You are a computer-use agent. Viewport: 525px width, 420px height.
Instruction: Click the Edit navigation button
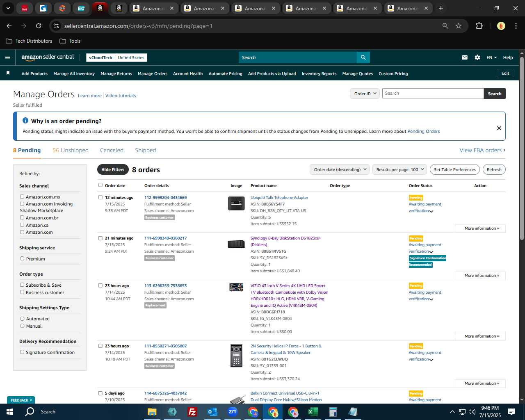coord(505,73)
